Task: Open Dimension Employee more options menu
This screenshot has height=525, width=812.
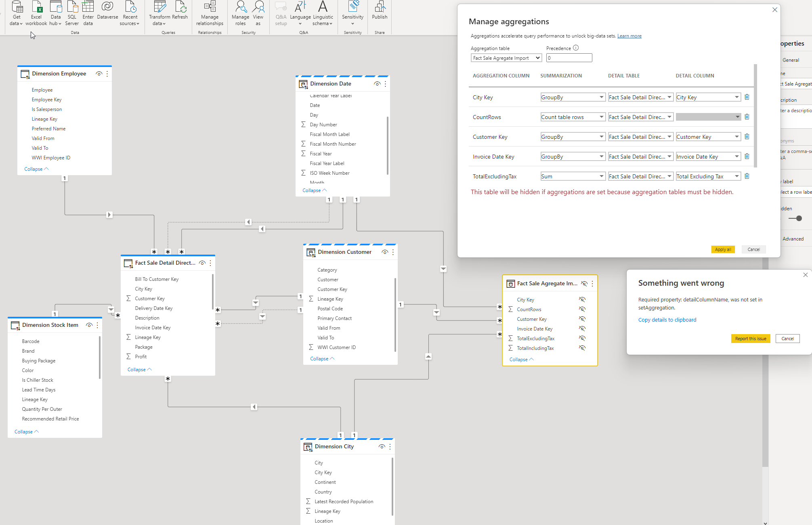Action: (107, 74)
